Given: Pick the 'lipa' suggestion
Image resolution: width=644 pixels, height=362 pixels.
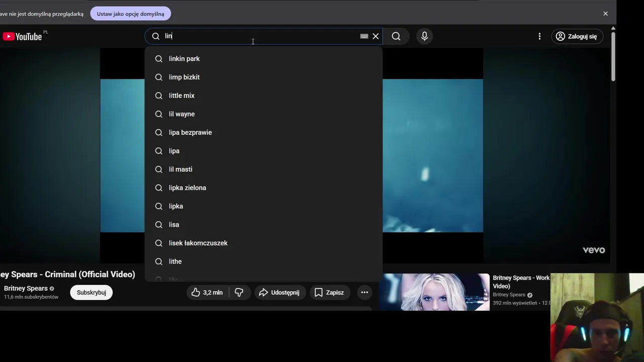Looking at the screenshot, I should pyautogui.click(x=264, y=151).
